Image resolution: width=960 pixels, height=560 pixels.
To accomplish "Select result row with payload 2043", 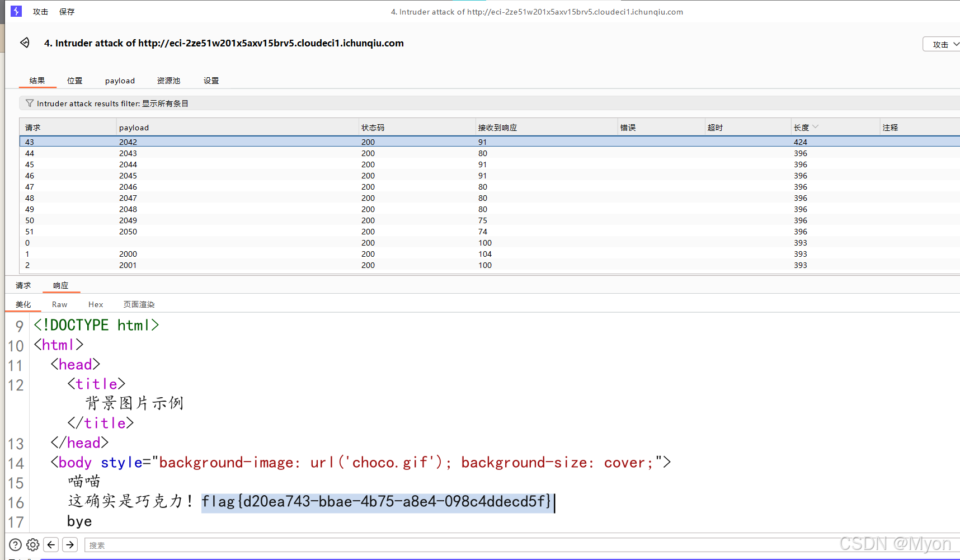I will tap(490, 153).
